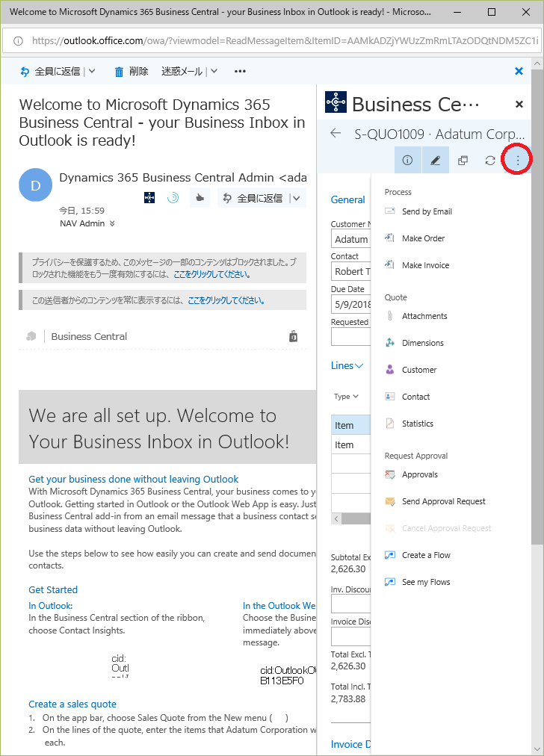Open the vertical ellipsis more actions menu
The width and height of the screenshot is (544, 756).
pos(518,160)
